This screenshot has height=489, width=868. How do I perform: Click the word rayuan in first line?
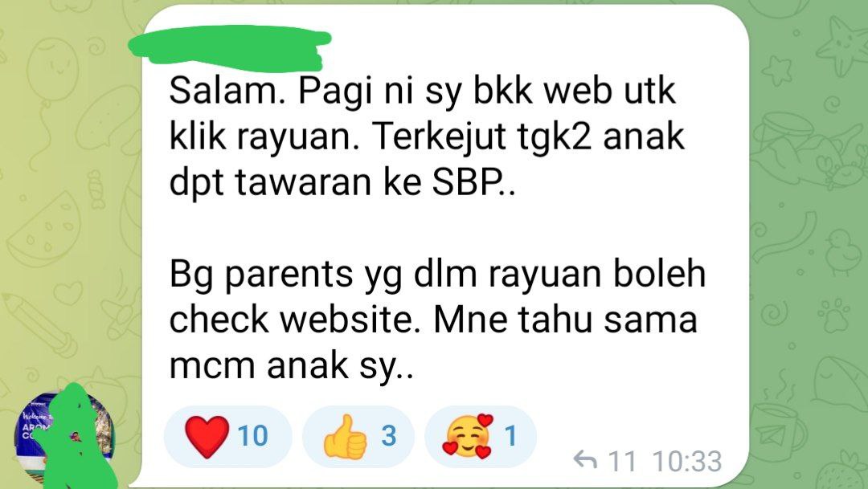pos(294,137)
